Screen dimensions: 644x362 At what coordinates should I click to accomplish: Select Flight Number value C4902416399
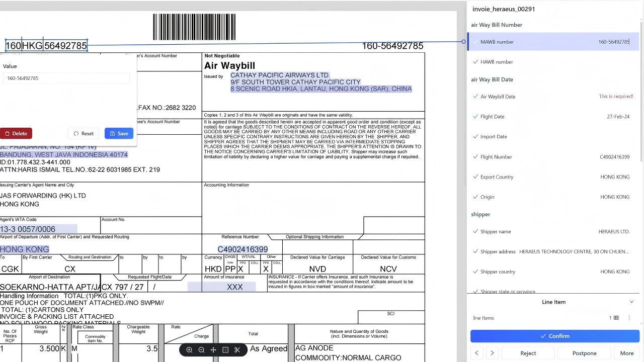pos(614,157)
